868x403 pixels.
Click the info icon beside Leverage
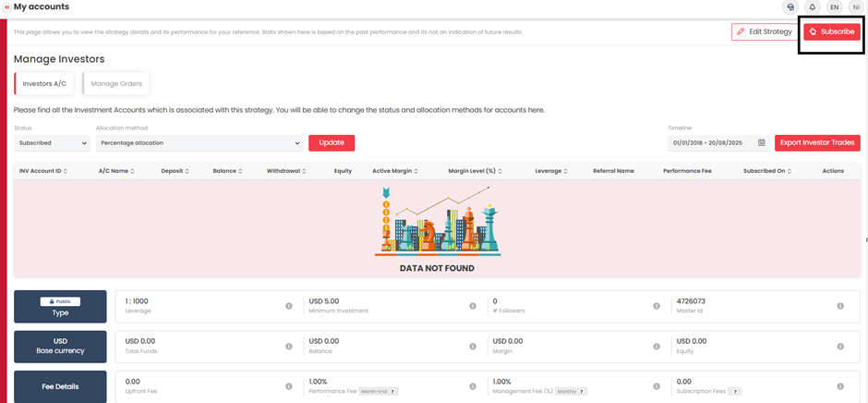288,306
